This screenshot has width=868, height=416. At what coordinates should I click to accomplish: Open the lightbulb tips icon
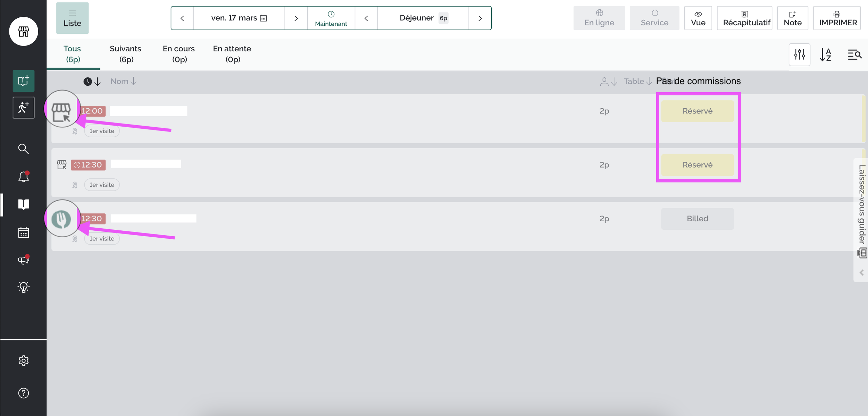[x=23, y=287]
